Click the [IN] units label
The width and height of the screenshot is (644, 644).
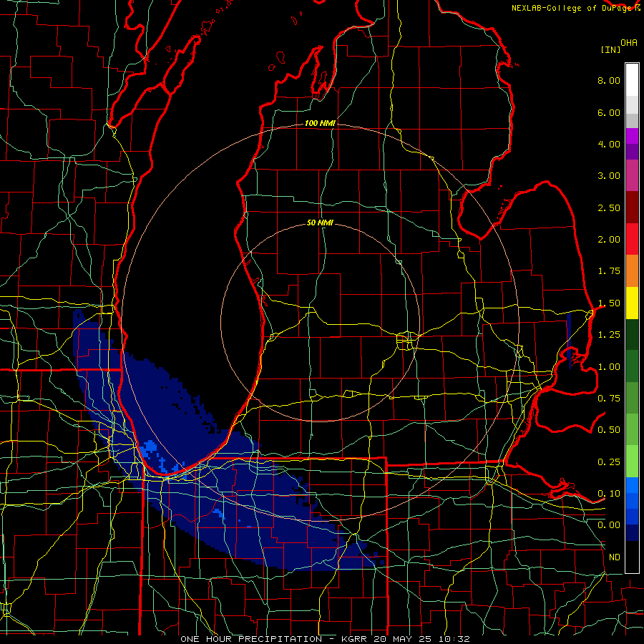point(610,49)
